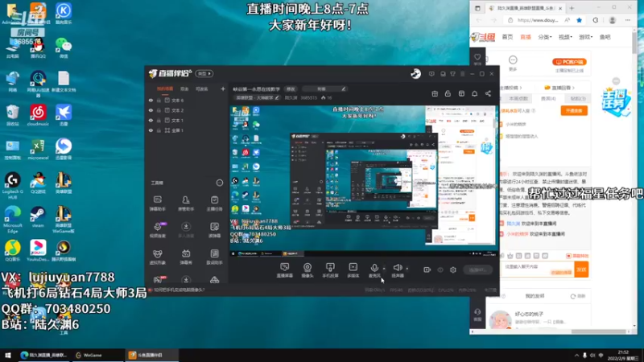Click the share icon in 直播伴侣
Viewport: 644px width, 362px height.
(x=488, y=93)
